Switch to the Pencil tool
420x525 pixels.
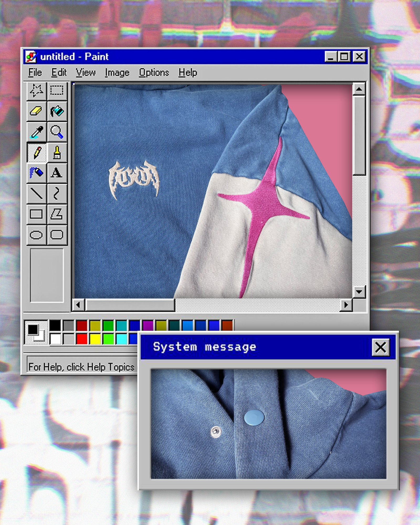click(37, 152)
